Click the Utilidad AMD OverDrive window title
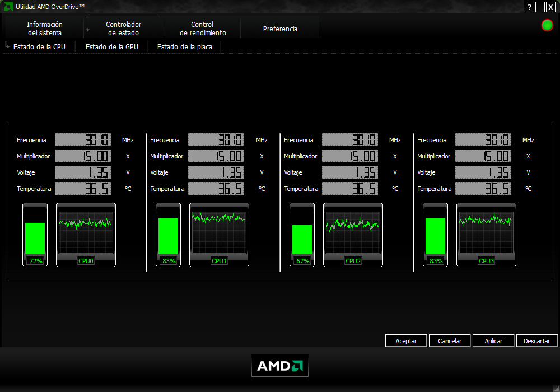This screenshot has width=560, height=392. 50,7
